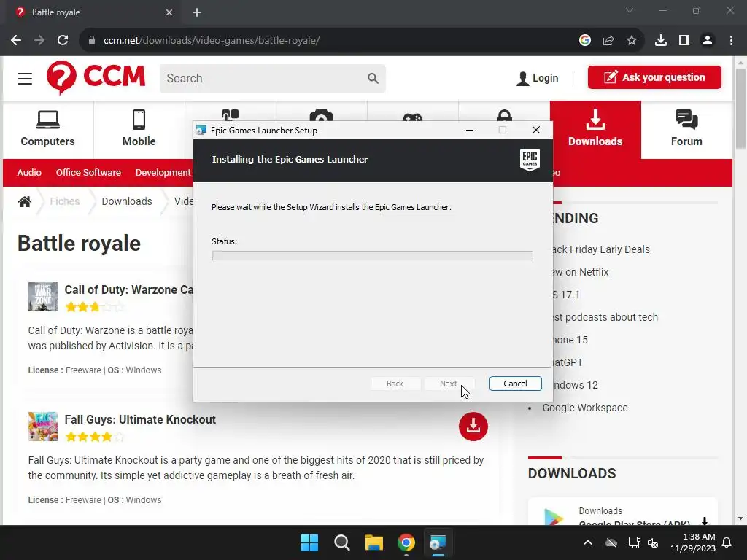Close the Battle royale tab
Screen dimensions: 747x560
click(169, 12)
